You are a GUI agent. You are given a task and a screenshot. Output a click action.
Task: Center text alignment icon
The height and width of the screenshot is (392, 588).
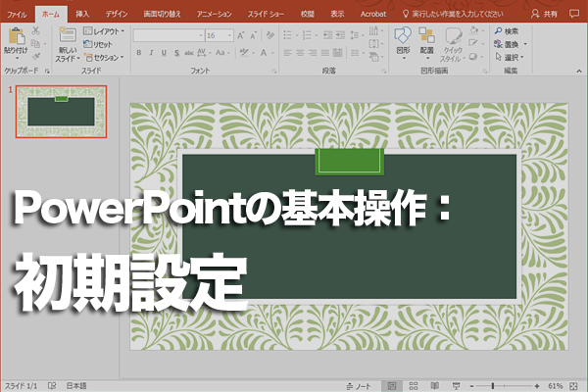coord(300,53)
